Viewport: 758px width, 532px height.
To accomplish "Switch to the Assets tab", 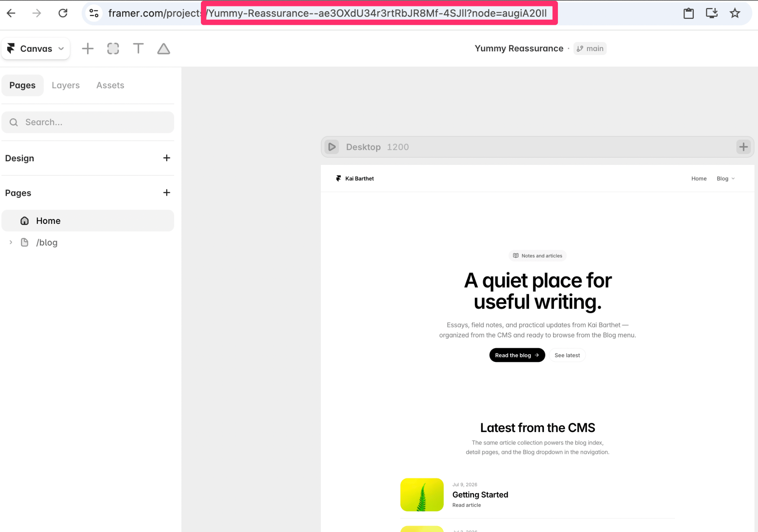I will [x=110, y=85].
